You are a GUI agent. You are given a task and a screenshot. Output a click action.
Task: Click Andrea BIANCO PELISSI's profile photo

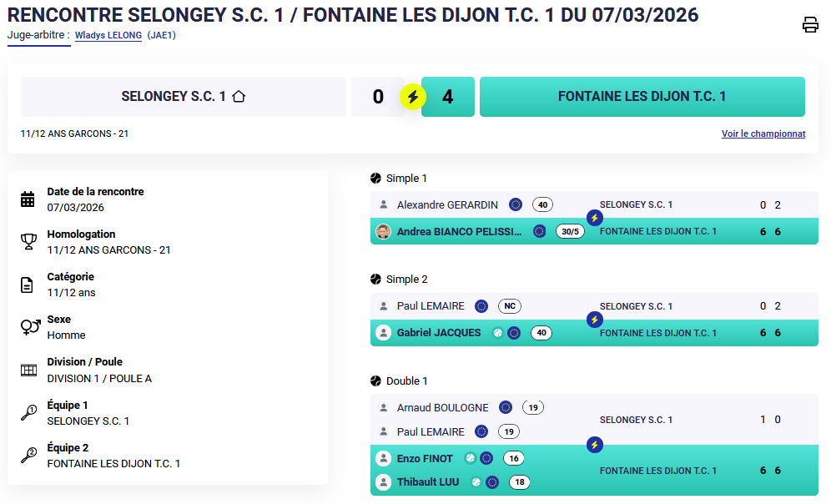pyautogui.click(x=383, y=231)
